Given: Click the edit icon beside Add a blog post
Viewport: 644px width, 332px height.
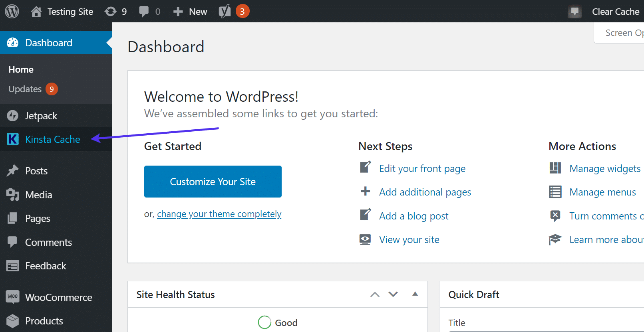Looking at the screenshot, I should pos(366,215).
